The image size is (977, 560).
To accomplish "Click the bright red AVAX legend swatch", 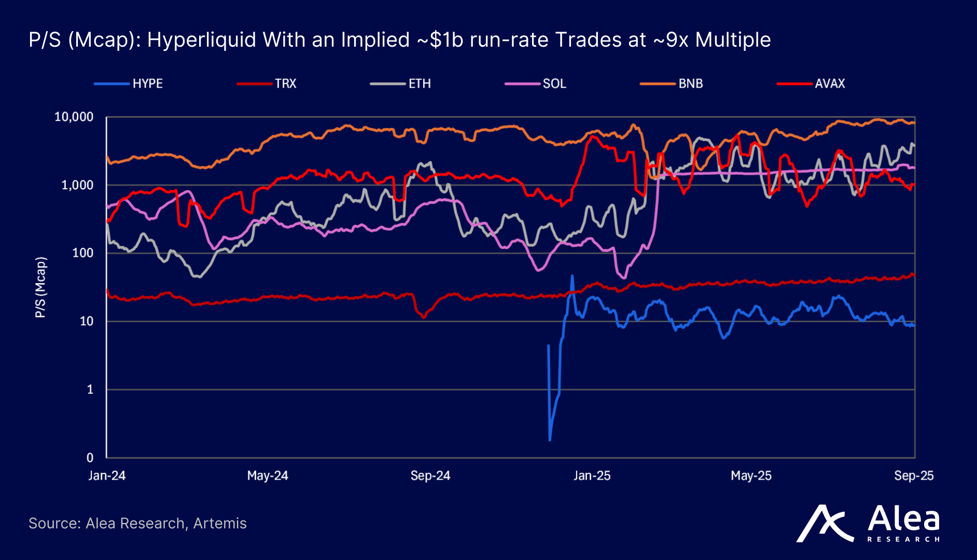I will click(794, 84).
